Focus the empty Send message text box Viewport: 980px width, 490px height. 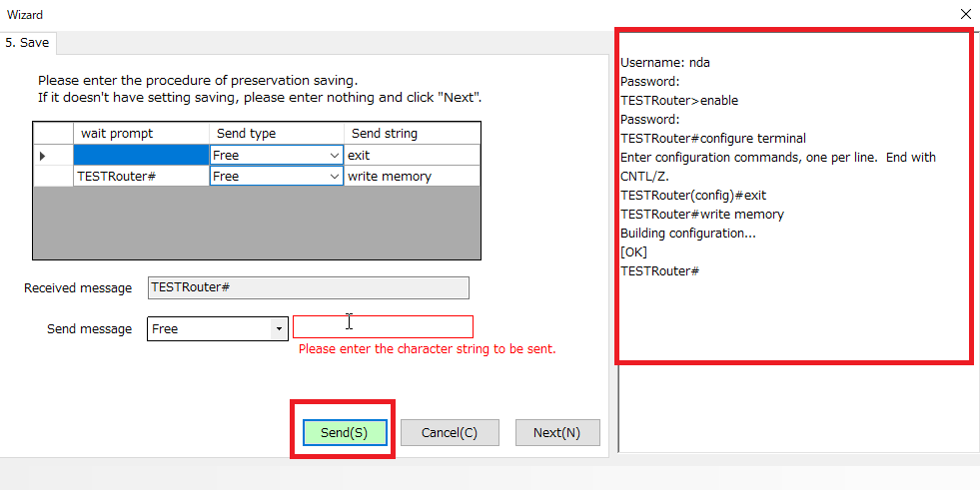coord(383,327)
